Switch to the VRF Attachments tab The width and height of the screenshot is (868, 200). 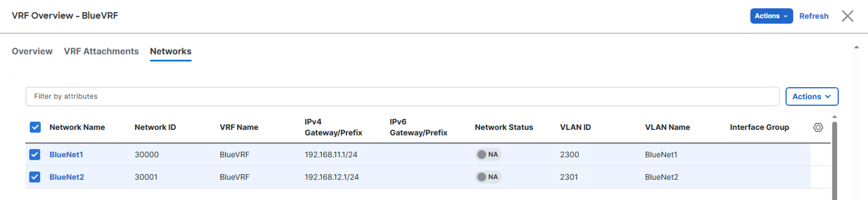(x=101, y=51)
